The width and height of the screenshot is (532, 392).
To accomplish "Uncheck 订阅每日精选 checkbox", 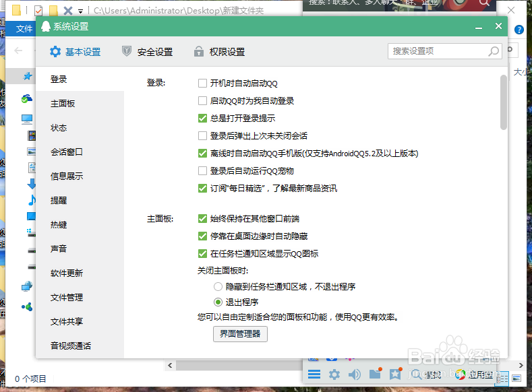I will (202, 189).
